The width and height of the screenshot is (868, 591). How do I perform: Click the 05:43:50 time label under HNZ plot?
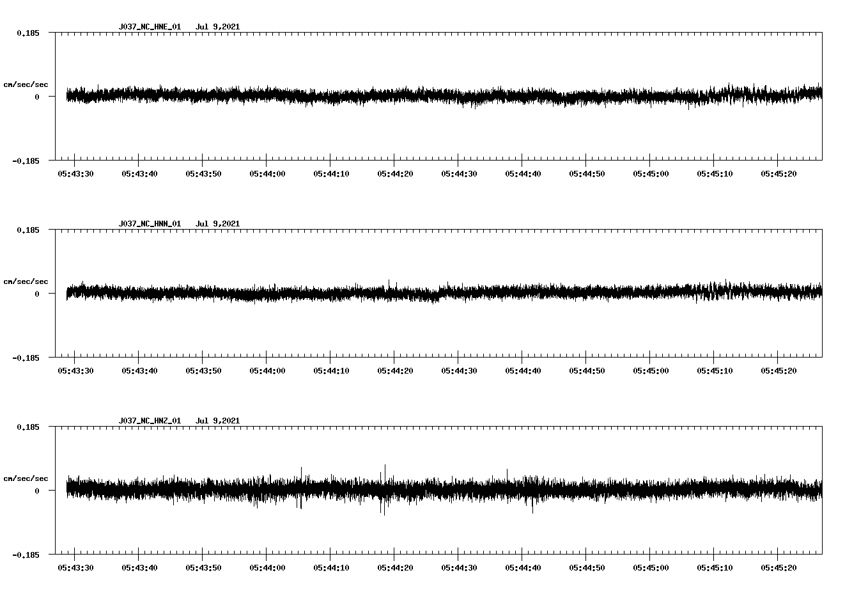pyautogui.click(x=203, y=567)
